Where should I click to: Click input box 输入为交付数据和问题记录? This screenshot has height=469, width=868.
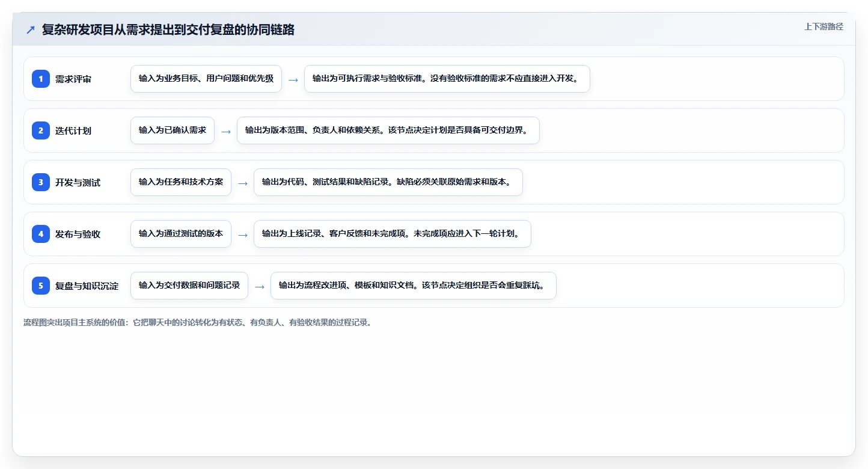coord(189,286)
